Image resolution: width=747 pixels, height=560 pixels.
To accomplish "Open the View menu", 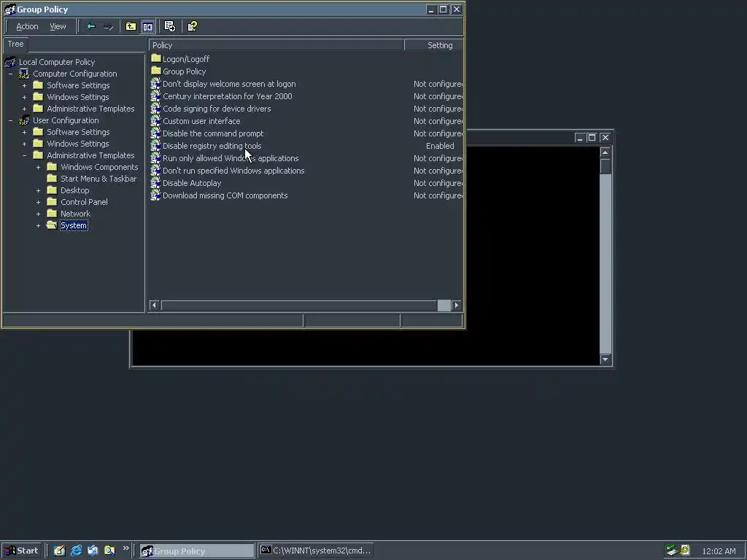I will (58, 27).
